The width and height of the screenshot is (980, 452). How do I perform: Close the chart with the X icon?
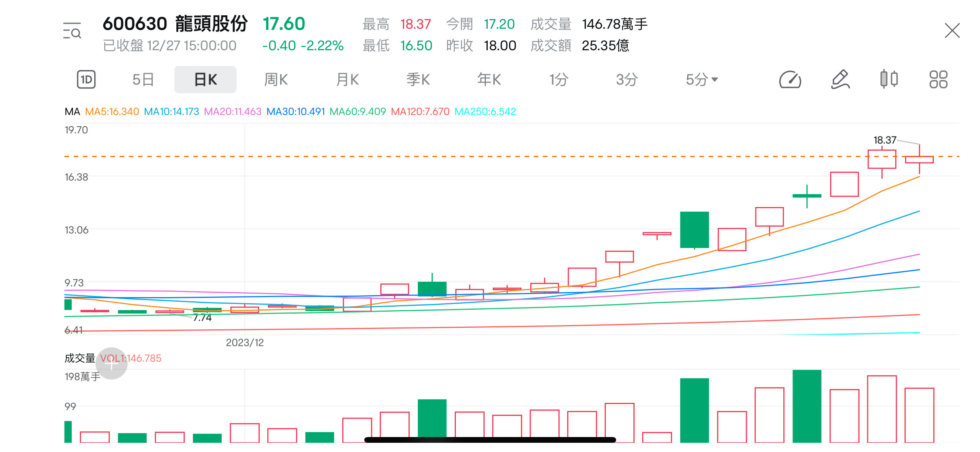pyautogui.click(x=952, y=31)
